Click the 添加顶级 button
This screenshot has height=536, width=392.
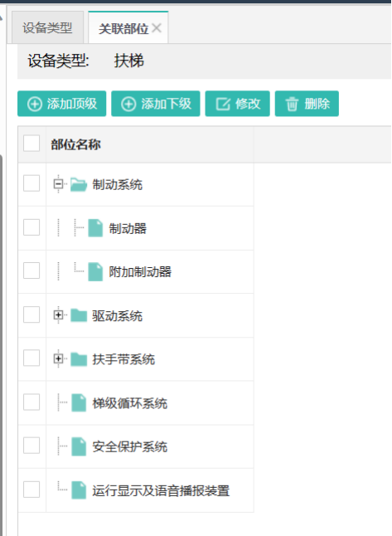pos(62,104)
